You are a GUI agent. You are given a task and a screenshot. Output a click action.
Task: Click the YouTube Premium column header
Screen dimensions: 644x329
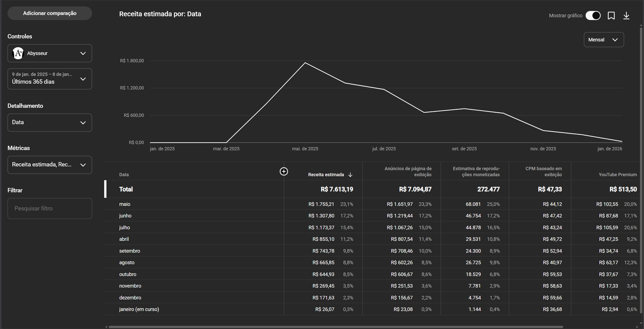pos(617,175)
